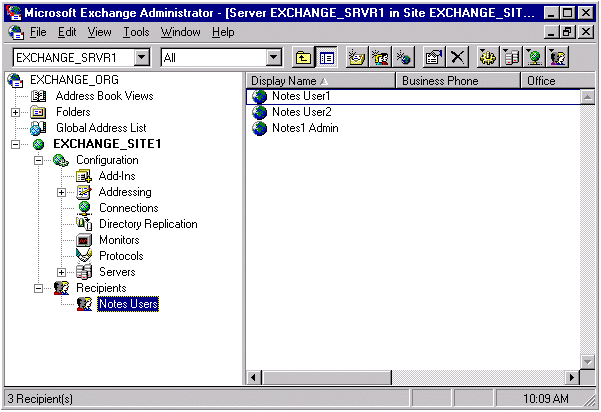Collapse the EXCHANGE_SITE1 node

[15, 144]
